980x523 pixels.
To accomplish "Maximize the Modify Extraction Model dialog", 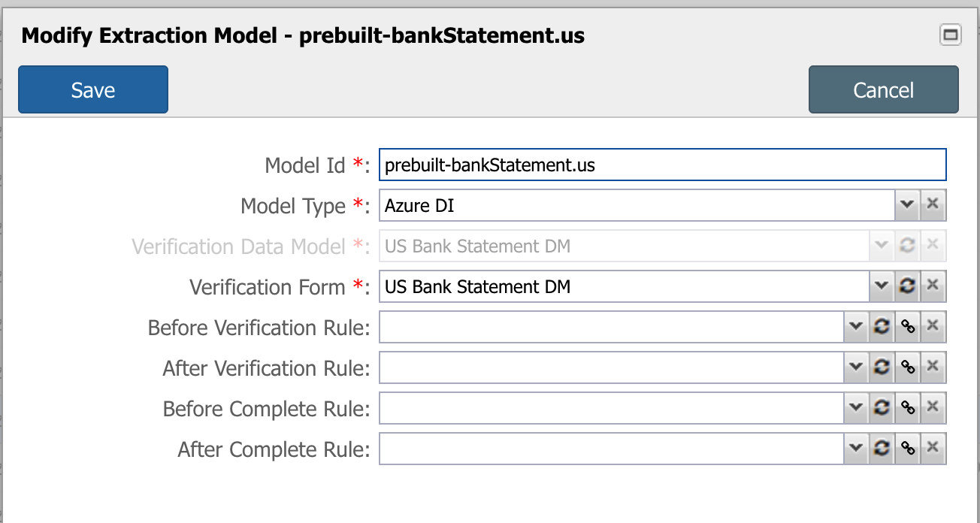I will 951,35.
